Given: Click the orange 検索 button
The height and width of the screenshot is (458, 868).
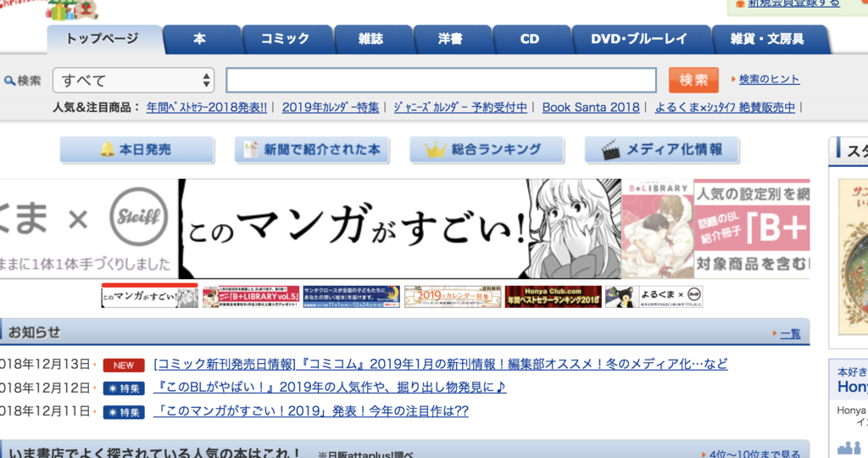Looking at the screenshot, I should click(693, 81).
